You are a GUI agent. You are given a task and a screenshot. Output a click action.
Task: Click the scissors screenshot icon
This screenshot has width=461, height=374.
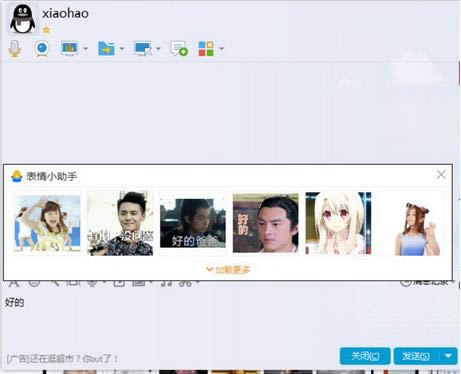[x=185, y=283]
